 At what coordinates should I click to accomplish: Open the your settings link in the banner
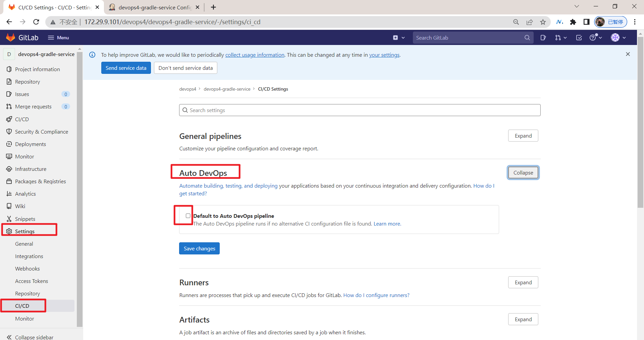[x=384, y=55]
